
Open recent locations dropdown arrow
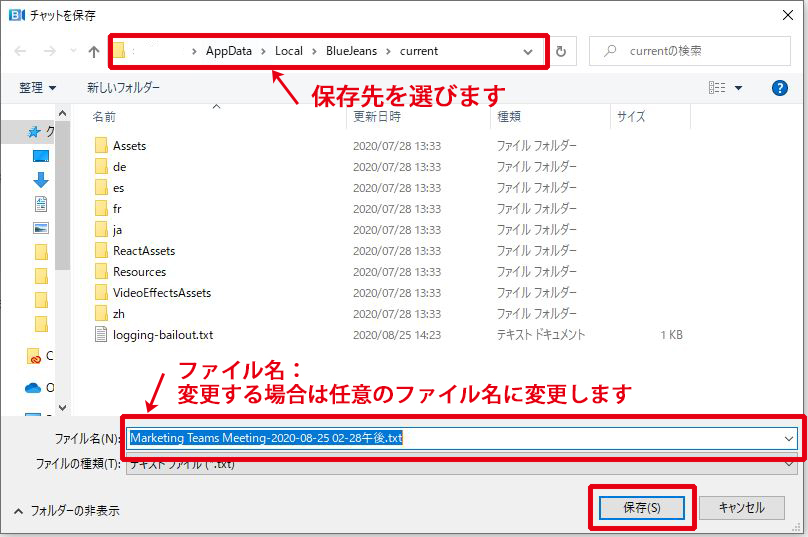73,51
